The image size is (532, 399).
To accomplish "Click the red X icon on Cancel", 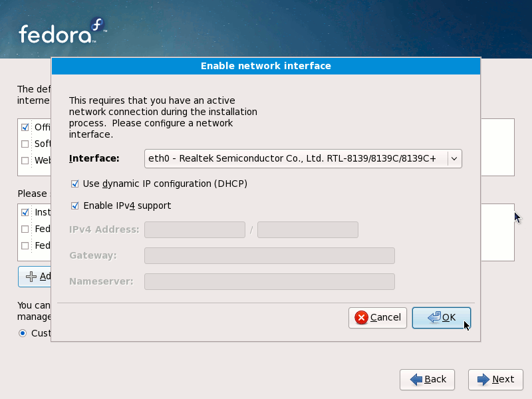I will click(x=361, y=318).
